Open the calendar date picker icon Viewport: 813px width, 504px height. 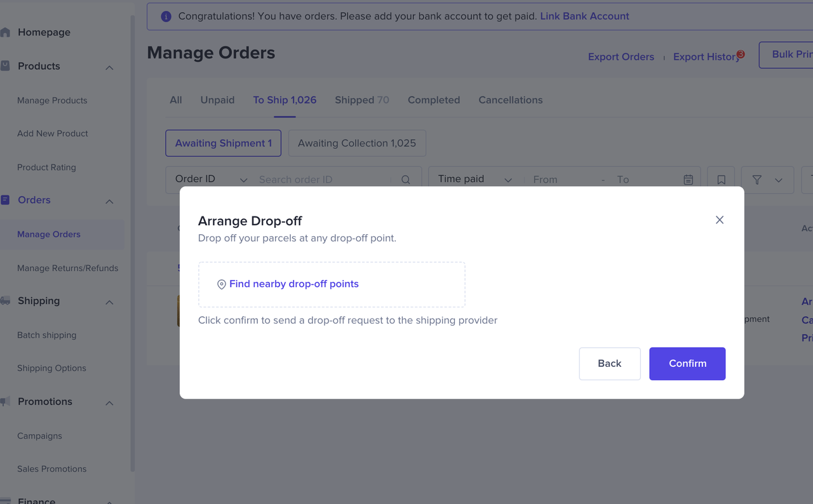688,180
